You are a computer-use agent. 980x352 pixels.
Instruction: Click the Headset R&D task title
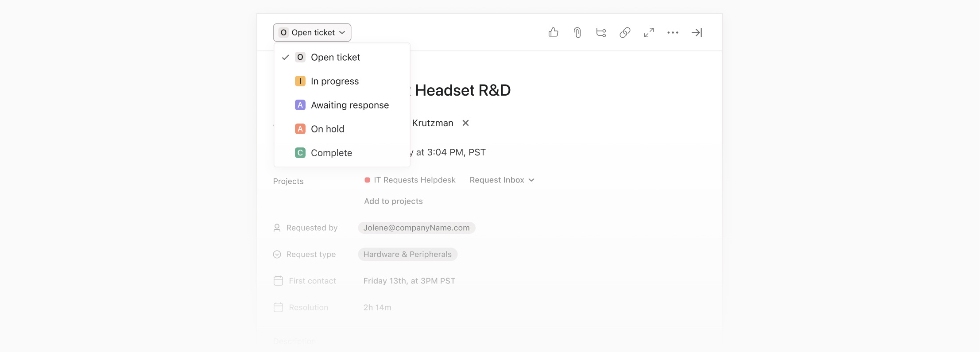click(463, 90)
